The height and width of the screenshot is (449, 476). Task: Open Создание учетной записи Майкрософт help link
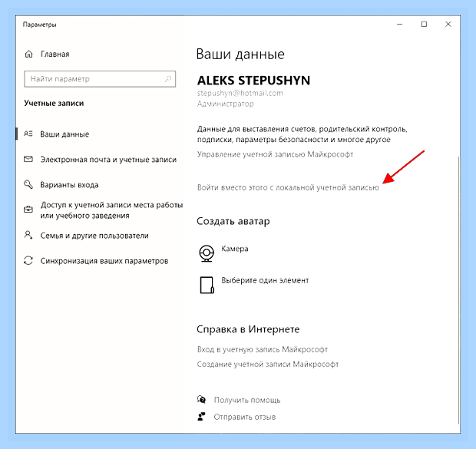[x=268, y=364]
